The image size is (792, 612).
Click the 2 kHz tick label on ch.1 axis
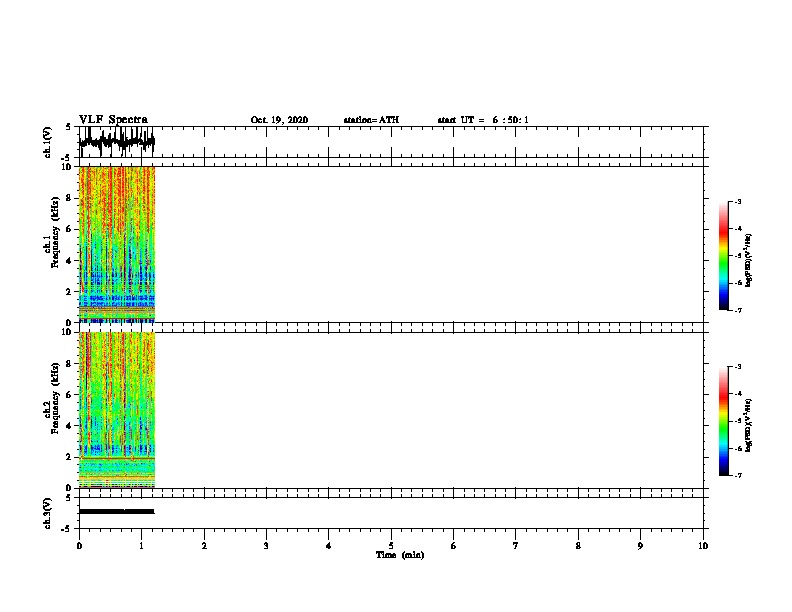69,292
